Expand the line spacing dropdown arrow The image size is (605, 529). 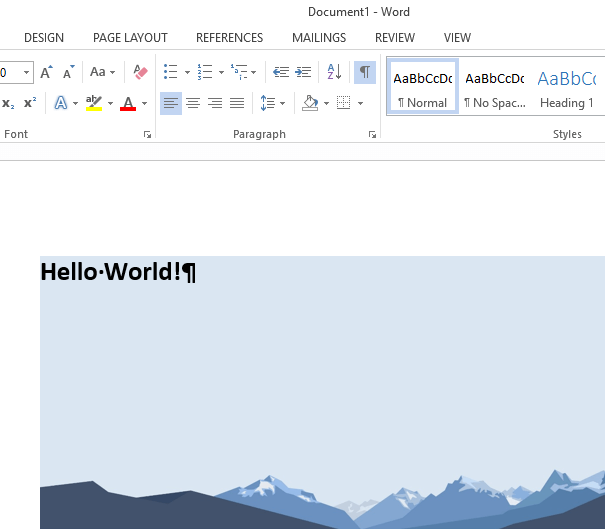[x=282, y=103]
